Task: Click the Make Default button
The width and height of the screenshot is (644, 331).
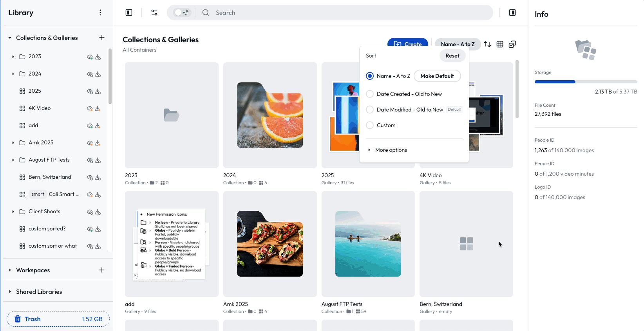Action: (x=437, y=76)
